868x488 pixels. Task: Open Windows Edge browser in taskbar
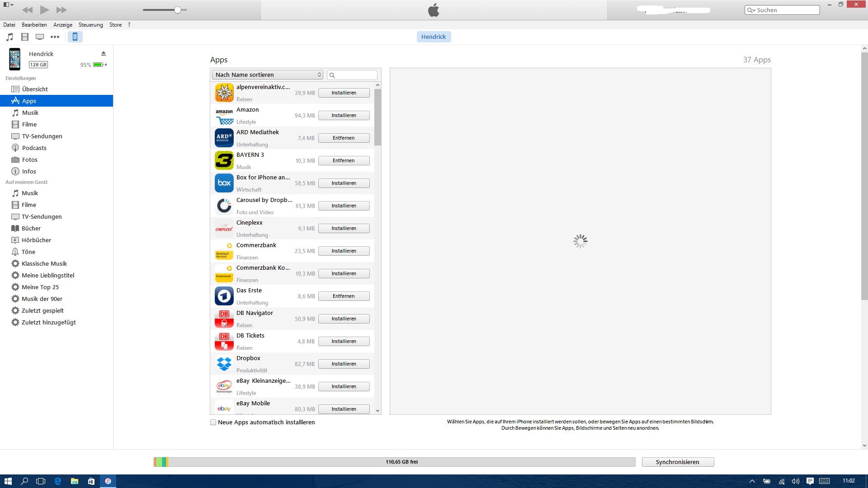pyautogui.click(x=58, y=481)
